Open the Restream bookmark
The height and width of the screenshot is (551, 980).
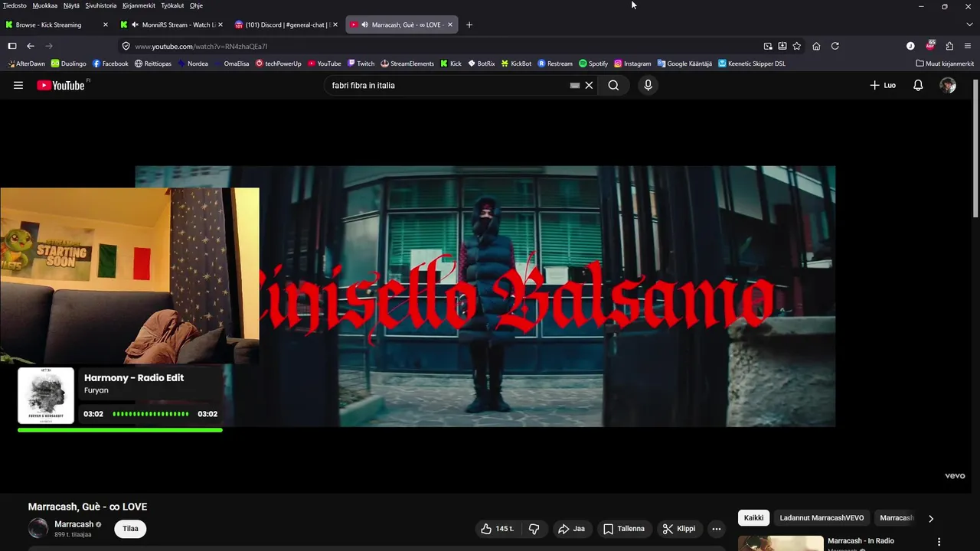click(555, 64)
